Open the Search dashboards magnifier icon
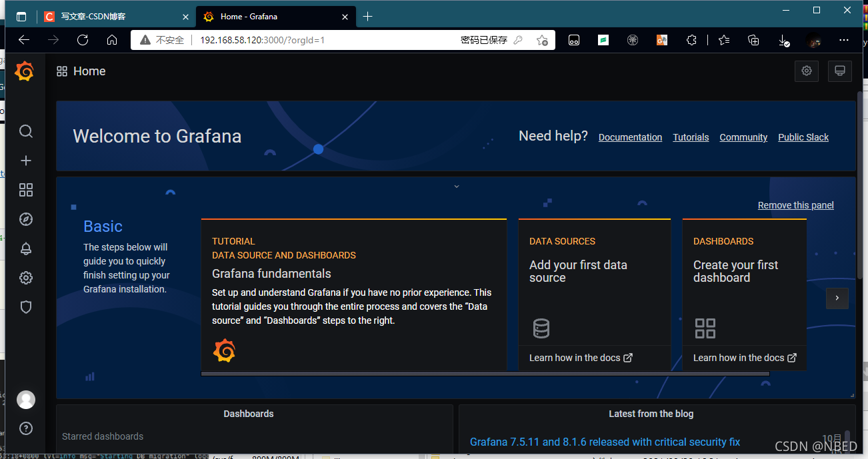This screenshot has width=868, height=459. [26, 131]
